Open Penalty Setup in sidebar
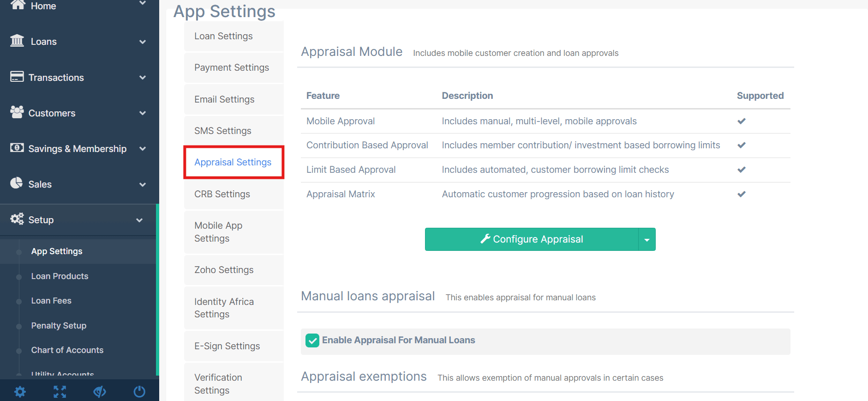 (59, 326)
